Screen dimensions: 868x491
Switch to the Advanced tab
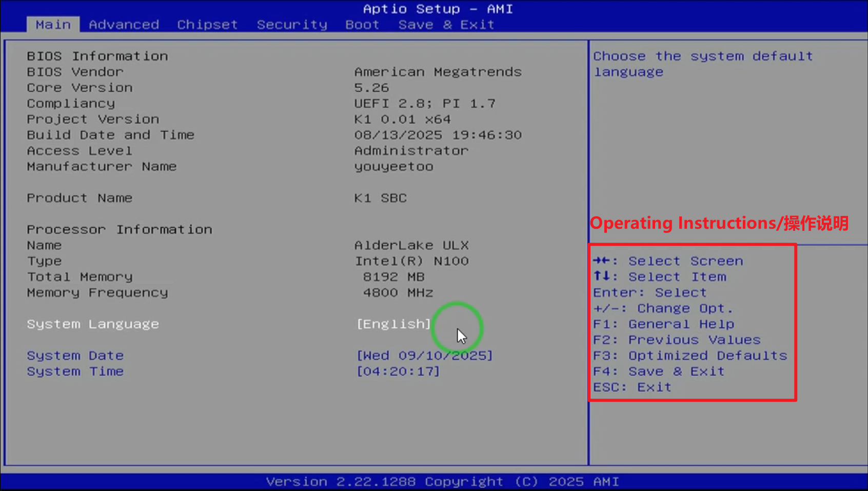123,24
